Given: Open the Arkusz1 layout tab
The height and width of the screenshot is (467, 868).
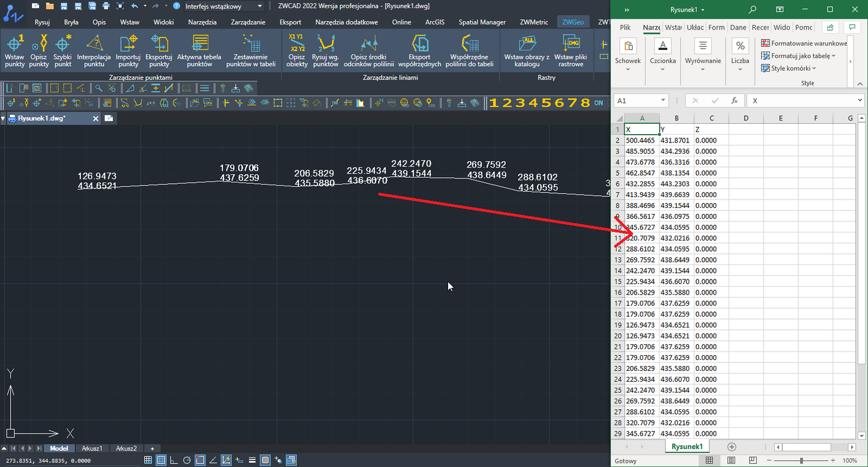Looking at the screenshot, I should click(93, 448).
